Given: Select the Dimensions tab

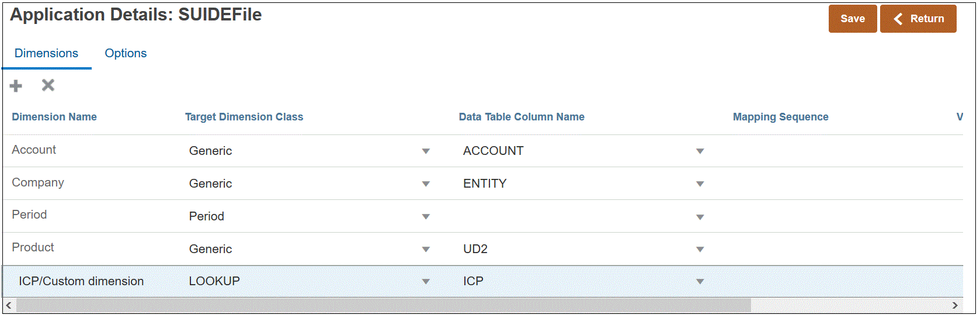Looking at the screenshot, I should (x=46, y=53).
